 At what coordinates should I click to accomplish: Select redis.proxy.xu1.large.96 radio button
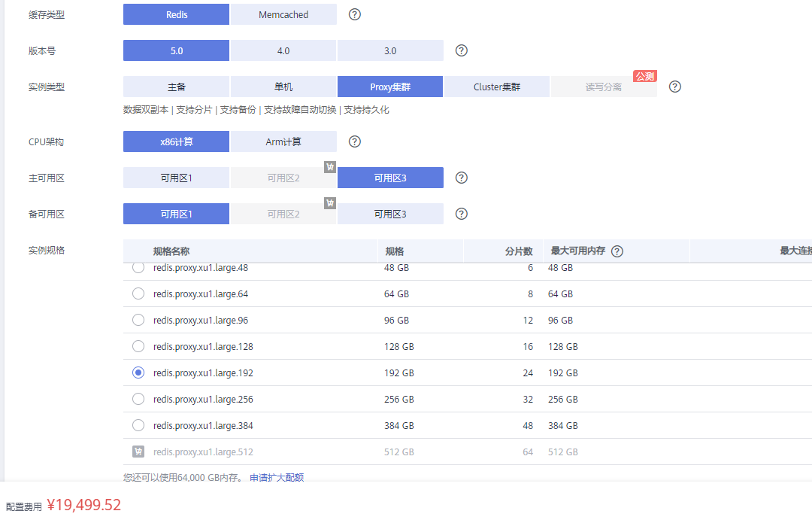pos(138,320)
